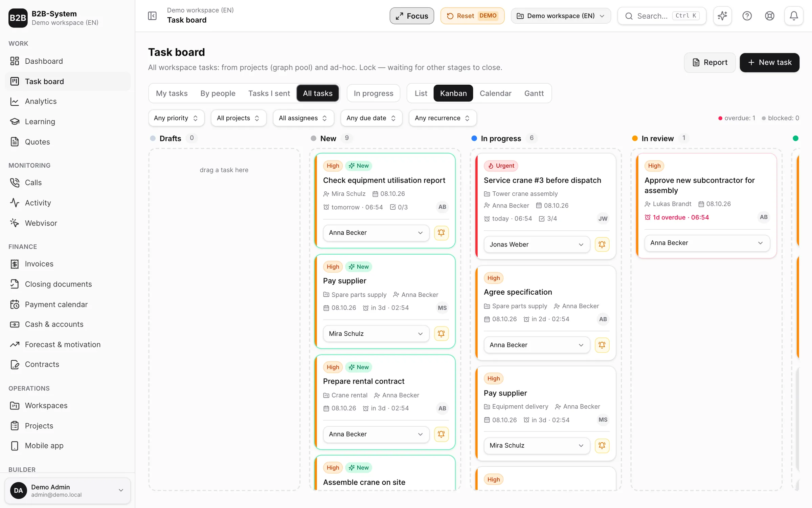Screen dimensions: 812x508
Task: Select the Tasks I sent tab
Action: point(269,93)
